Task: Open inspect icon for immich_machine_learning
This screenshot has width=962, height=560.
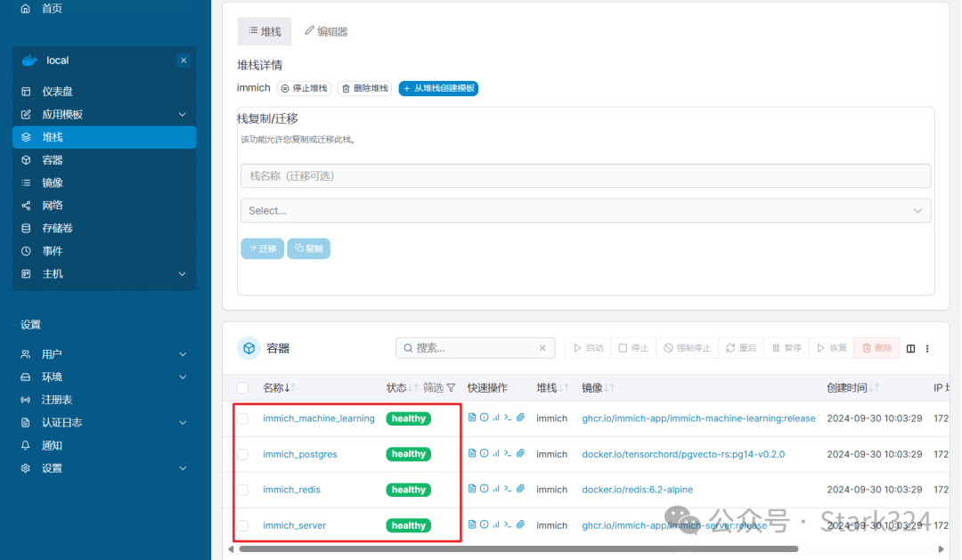Action: [484, 417]
